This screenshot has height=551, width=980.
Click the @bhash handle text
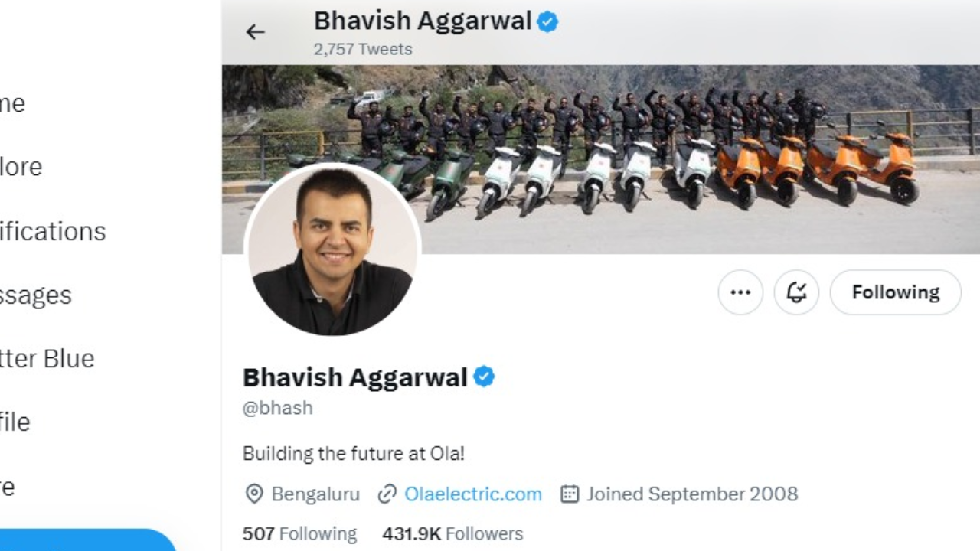point(278,408)
